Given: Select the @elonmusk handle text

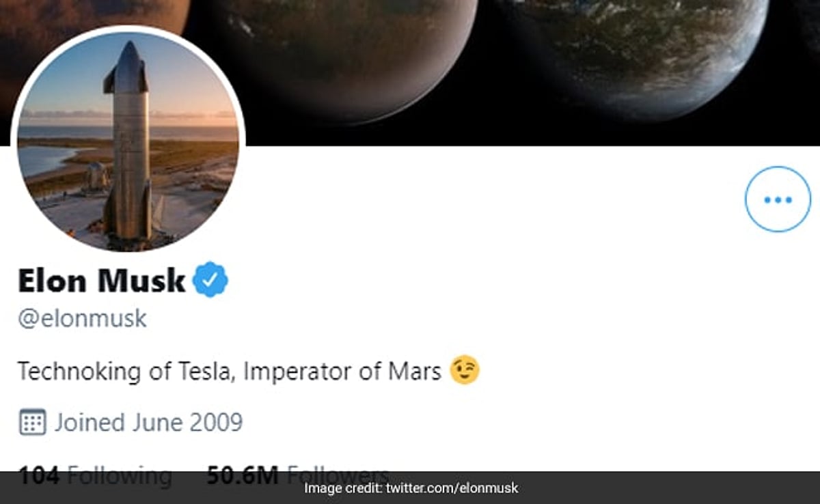Looking at the screenshot, I should coord(82,318).
